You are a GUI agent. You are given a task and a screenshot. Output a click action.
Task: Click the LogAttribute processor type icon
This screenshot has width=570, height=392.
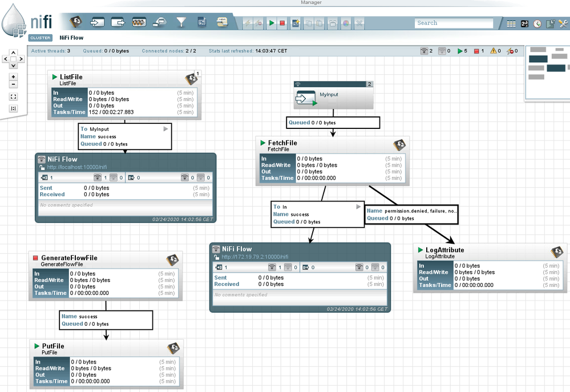tap(557, 252)
